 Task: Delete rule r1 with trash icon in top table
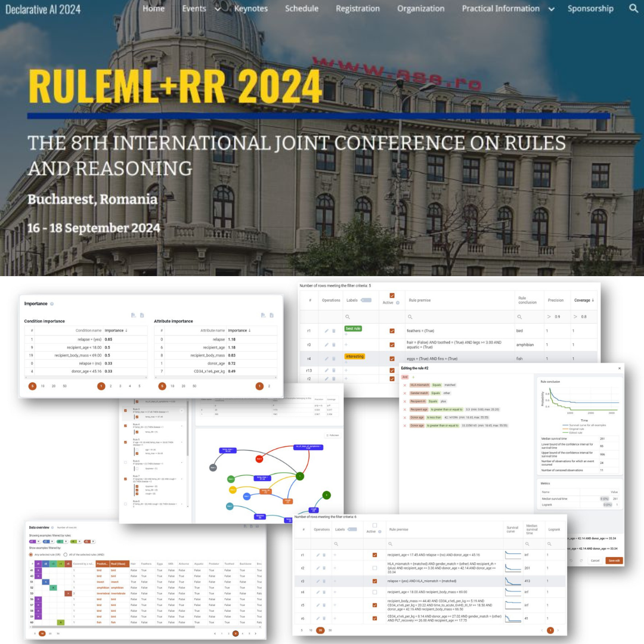[x=333, y=330]
